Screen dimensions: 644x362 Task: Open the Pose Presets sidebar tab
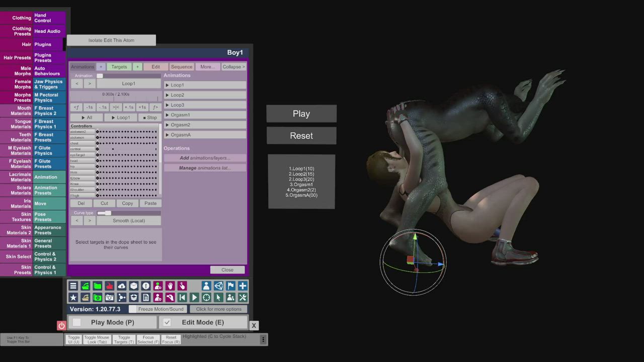[49, 217]
